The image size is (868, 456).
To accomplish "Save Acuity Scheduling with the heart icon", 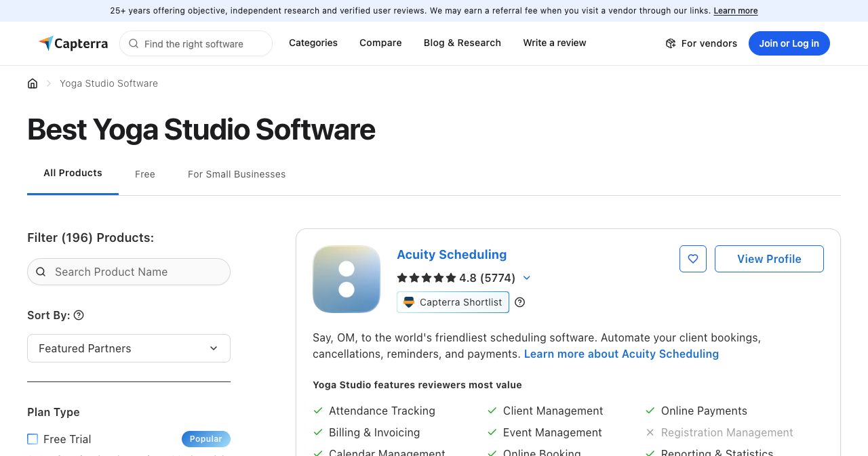I will (693, 259).
